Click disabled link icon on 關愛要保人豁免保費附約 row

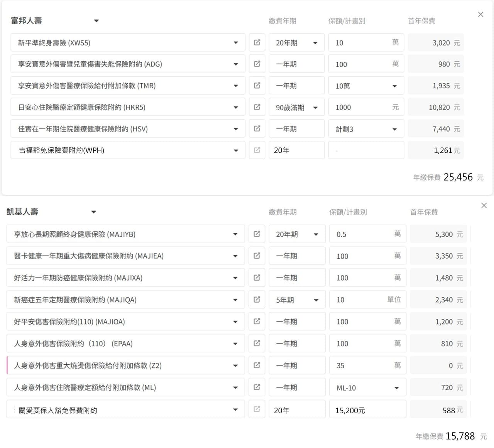257,409
